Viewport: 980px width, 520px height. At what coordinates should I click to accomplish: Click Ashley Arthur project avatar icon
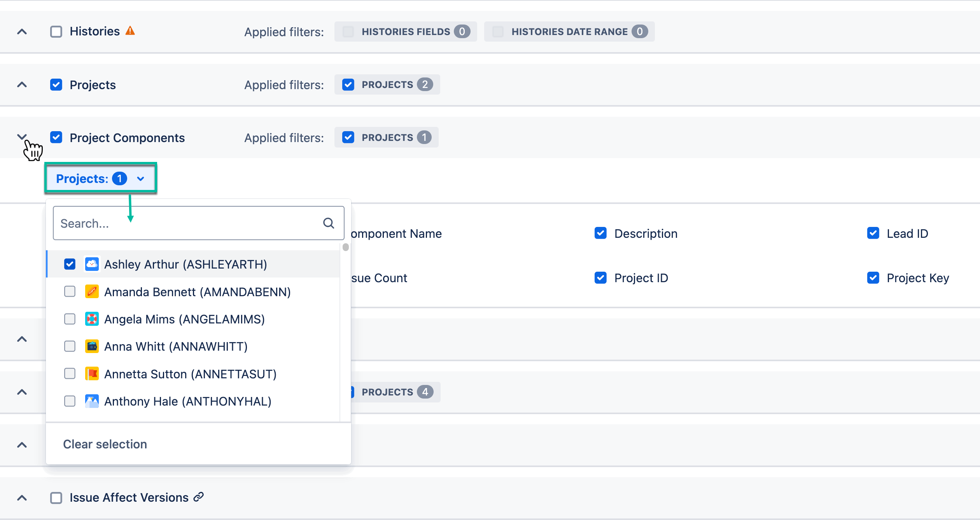(92, 264)
